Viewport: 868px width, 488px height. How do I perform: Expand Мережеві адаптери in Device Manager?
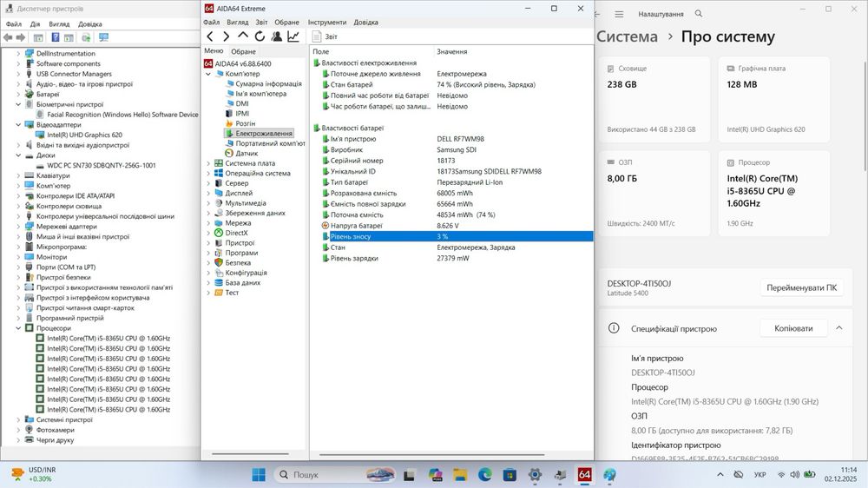coord(18,227)
